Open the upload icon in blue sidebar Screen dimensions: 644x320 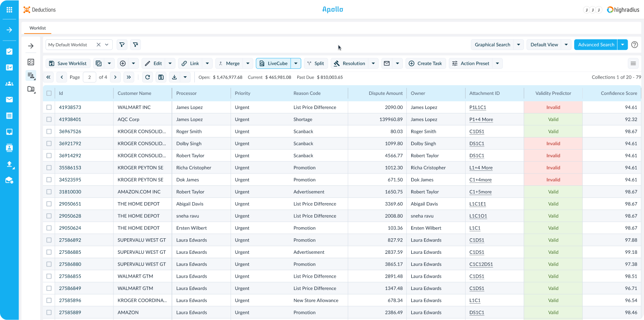9,164
